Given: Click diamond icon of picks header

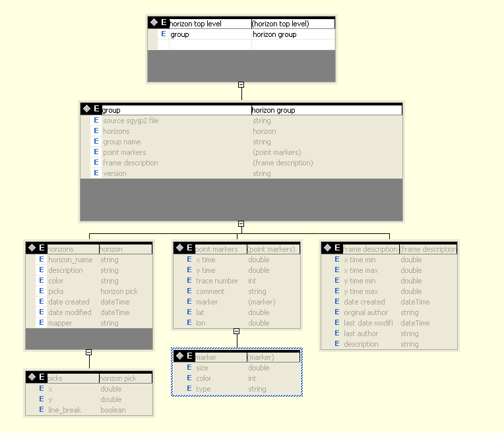Looking at the screenshot, I should (32, 377).
